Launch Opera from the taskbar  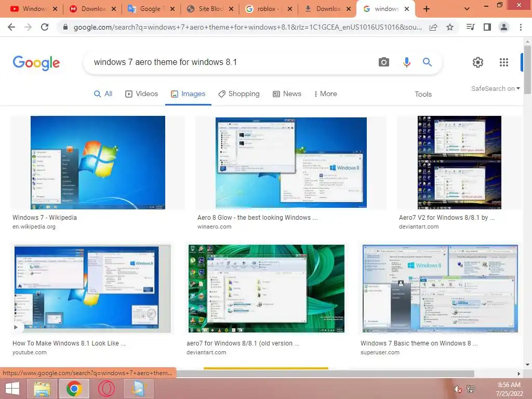(106, 389)
